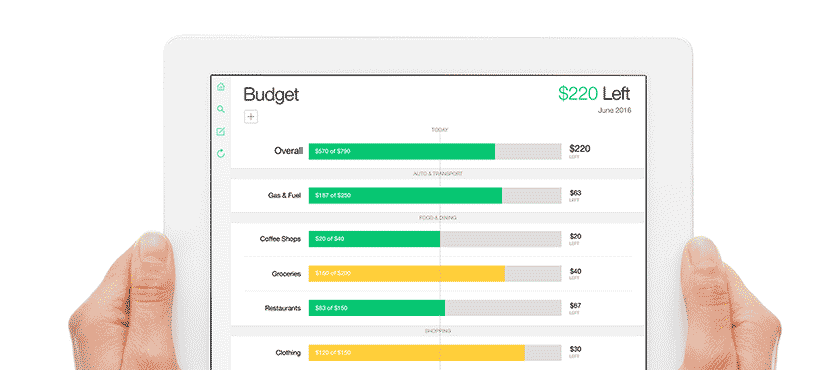
Task: Open the search magnifier icon
Action: tap(221, 109)
